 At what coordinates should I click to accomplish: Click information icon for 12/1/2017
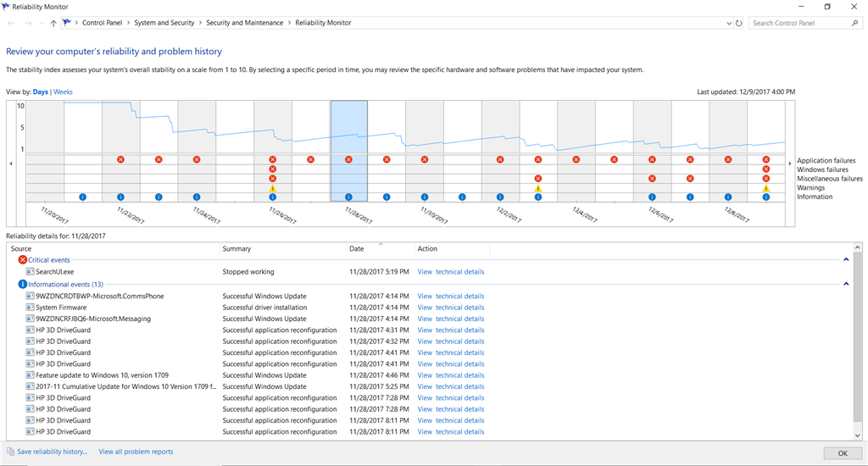pyautogui.click(x=462, y=197)
